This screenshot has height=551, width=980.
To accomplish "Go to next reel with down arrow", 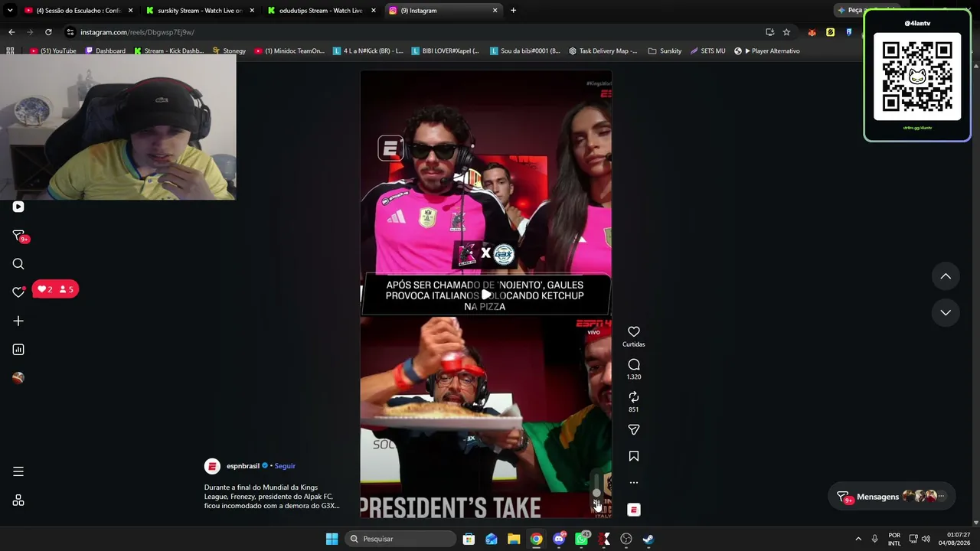I will click(946, 312).
